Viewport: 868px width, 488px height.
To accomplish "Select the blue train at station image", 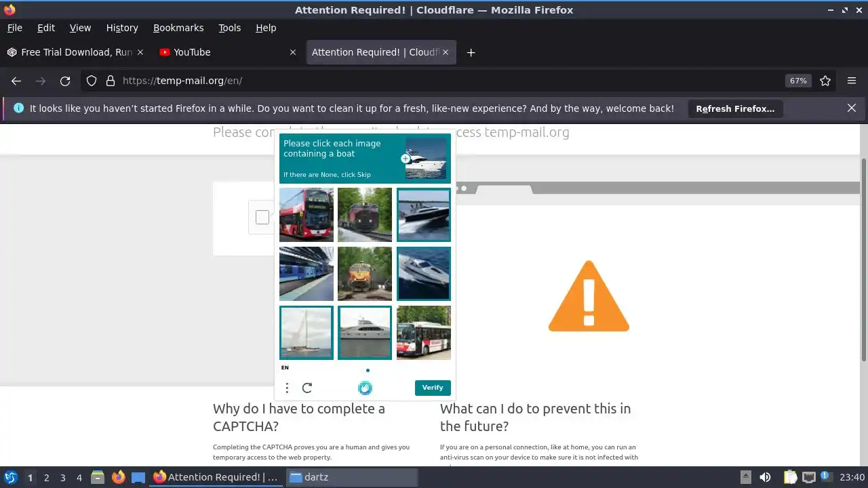I will point(307,274).
